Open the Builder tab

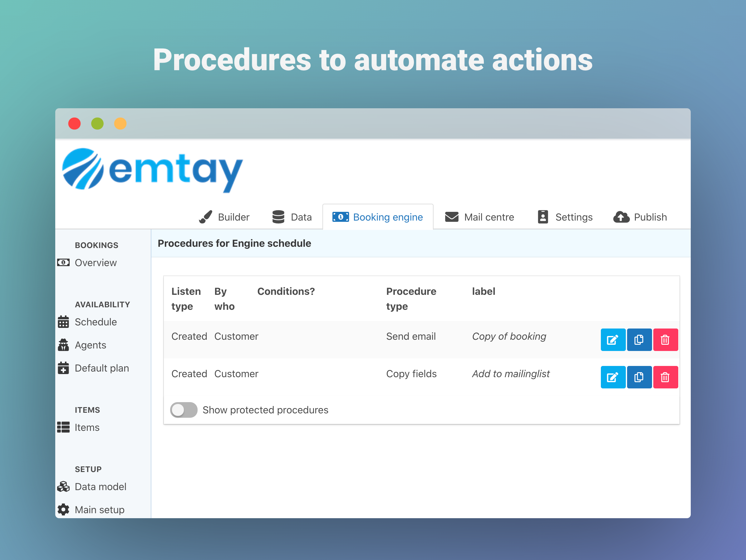(224, 217)
